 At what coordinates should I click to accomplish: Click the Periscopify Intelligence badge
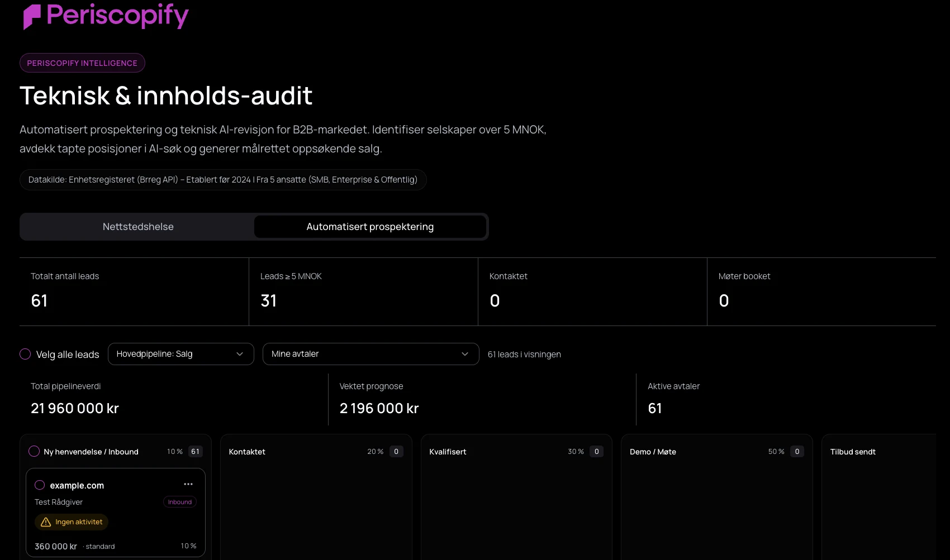(x=82, y=63)
